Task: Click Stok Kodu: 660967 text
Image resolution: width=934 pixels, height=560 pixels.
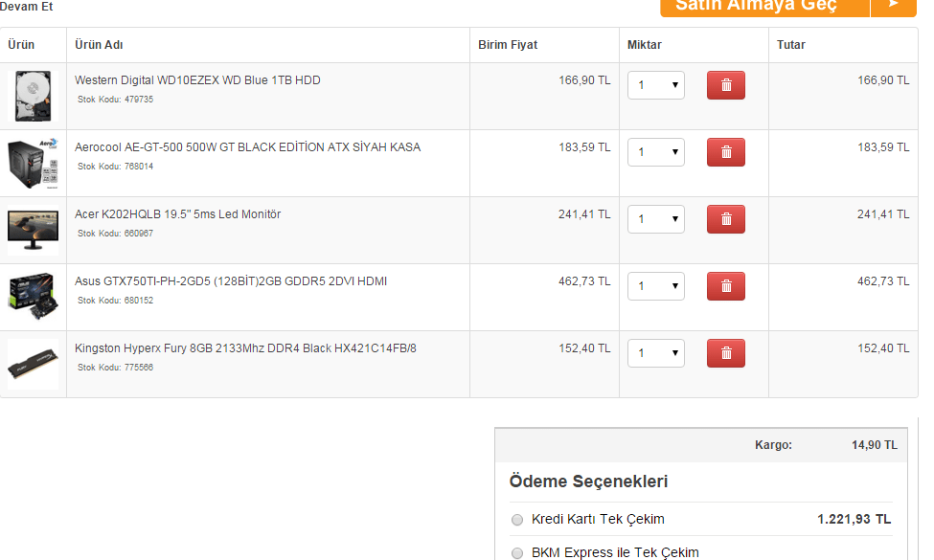Action: [116, 234]
